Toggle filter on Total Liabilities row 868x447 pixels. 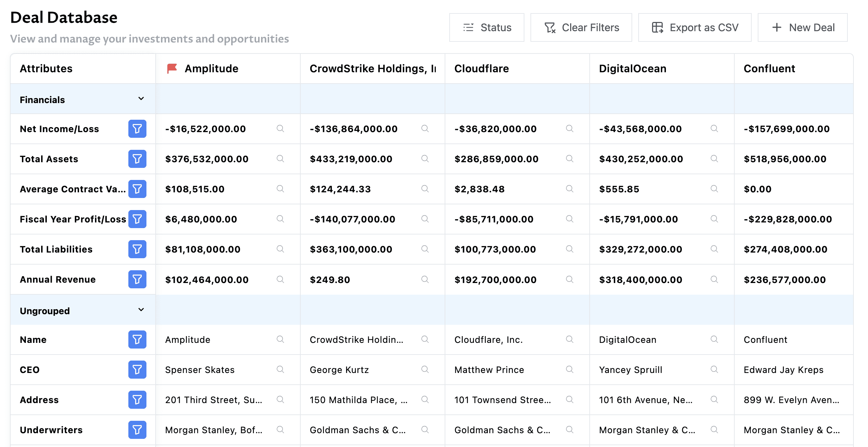(137, 249)
